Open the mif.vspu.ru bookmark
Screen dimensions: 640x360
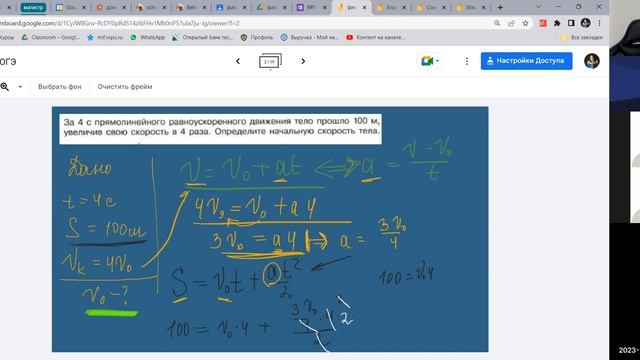tap(105, 37)
